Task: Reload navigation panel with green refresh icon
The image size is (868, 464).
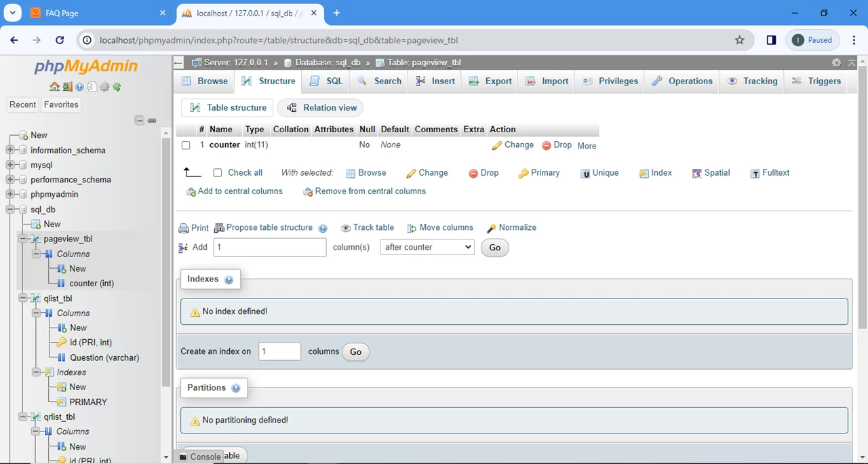Action: (x=117, y=87)
